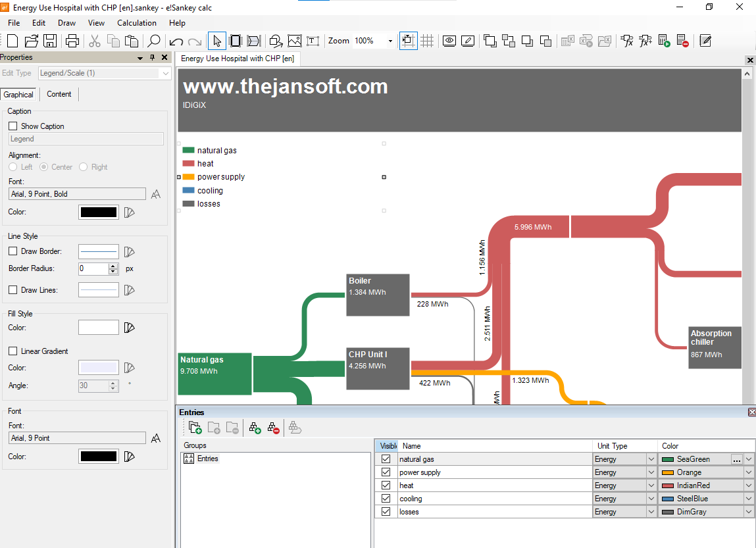Toggle the grid display icon
The image size is (756, 548).
point(427,41)
